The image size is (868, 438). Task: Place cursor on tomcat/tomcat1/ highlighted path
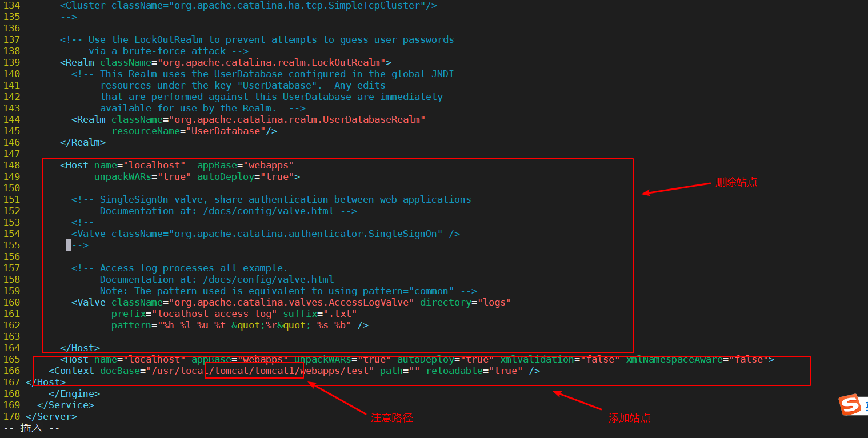coord(254,371)
